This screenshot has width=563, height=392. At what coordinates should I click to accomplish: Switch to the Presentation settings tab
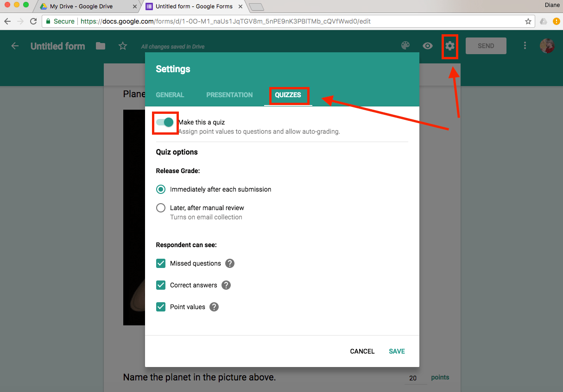click(229, 95)
